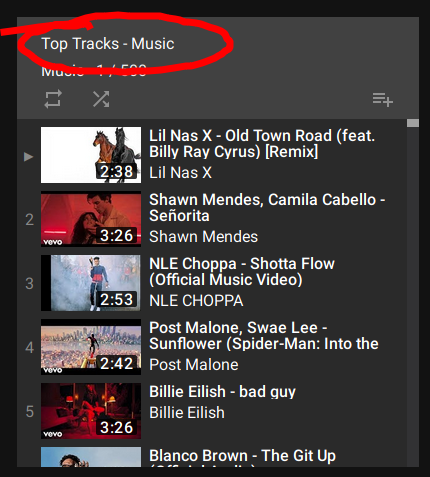Open the Sunflower video thumbnail
The height and width of the screenshot is (477, 430).
pos(91,347)
